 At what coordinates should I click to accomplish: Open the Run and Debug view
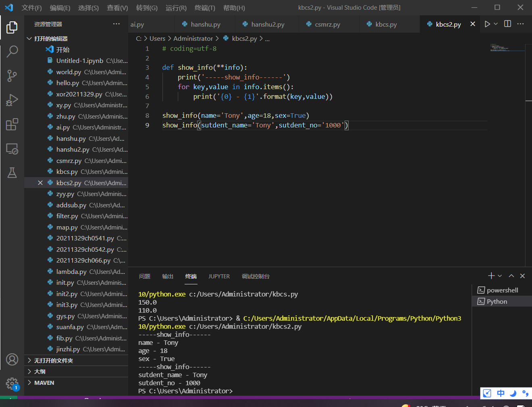[x=12, y=100]
